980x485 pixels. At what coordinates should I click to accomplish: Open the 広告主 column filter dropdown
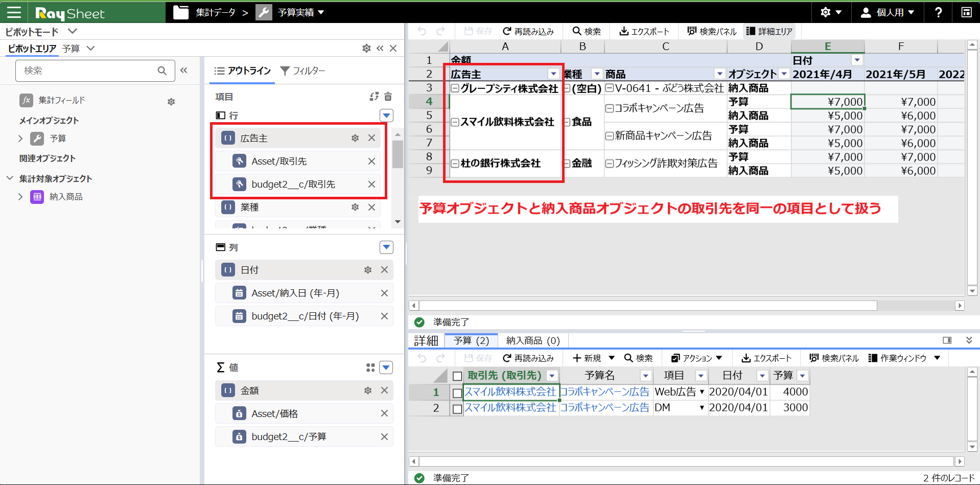click(x=553, y=74)
